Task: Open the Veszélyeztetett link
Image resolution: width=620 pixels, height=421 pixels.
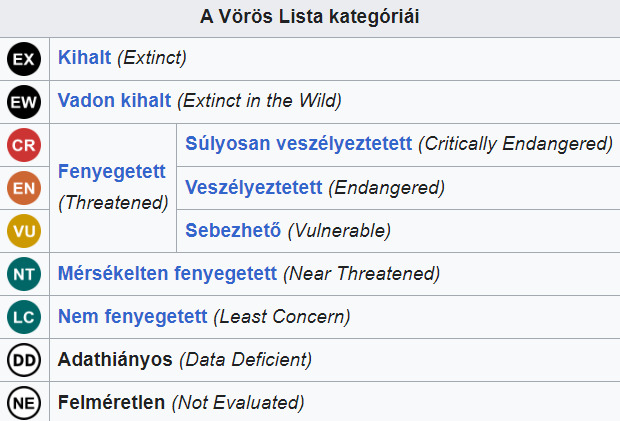Action: pos(253,187)
